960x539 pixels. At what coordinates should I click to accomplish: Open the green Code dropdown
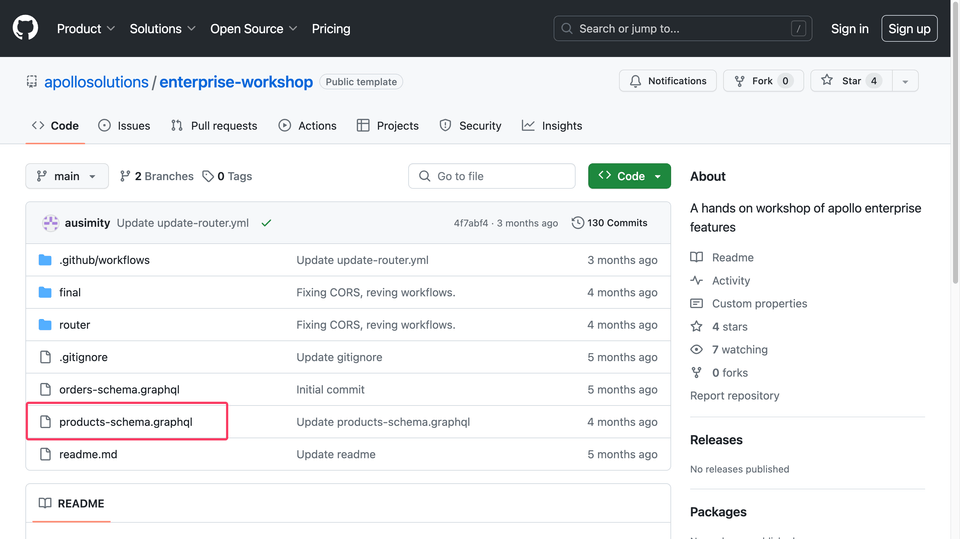pos(629,176)
